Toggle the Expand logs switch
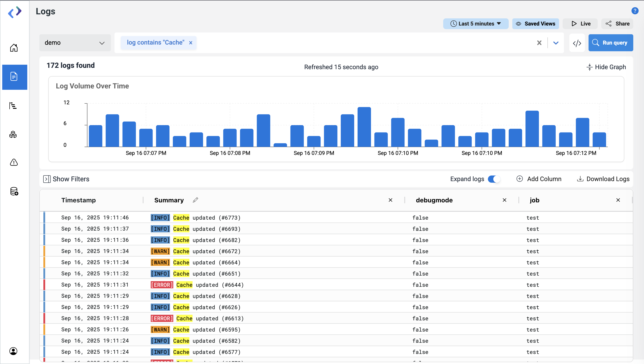The width and height of the screenshot is (644, 364). click(x=494, y=179)
